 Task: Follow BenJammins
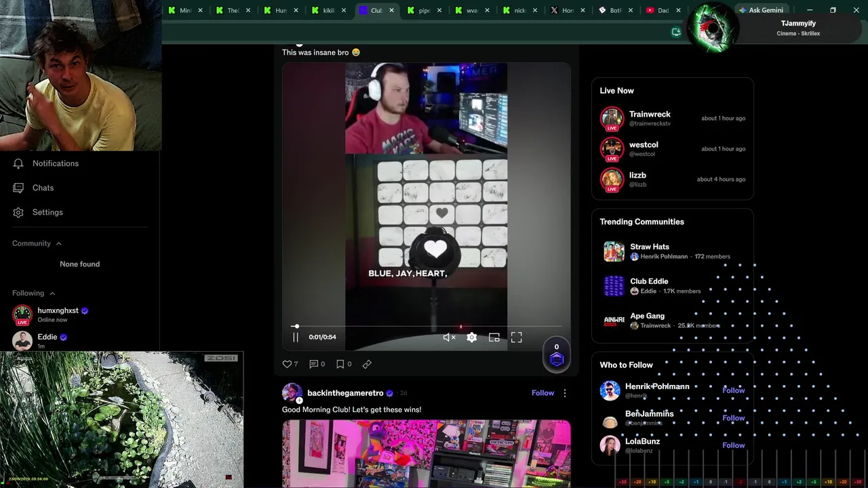[x=733, y=418]
